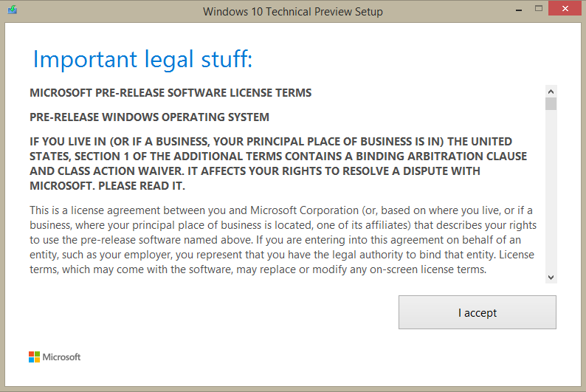Click the Microsoft wordmark beside the logo

[62, 357]
